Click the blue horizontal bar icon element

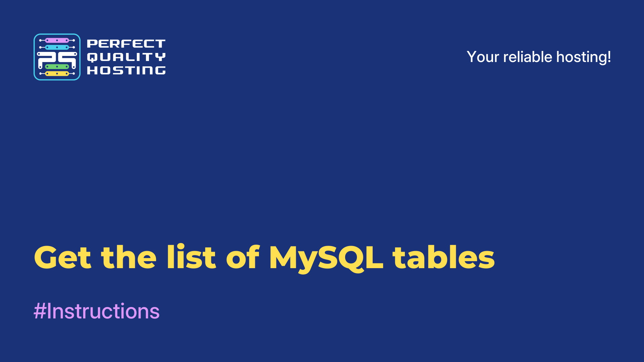click(x=56, y=48)
